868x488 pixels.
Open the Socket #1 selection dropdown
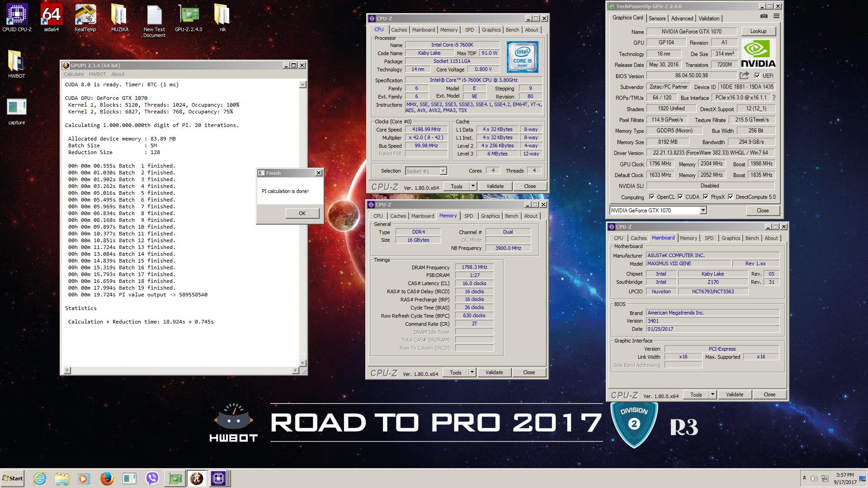(x=443, y=171)
